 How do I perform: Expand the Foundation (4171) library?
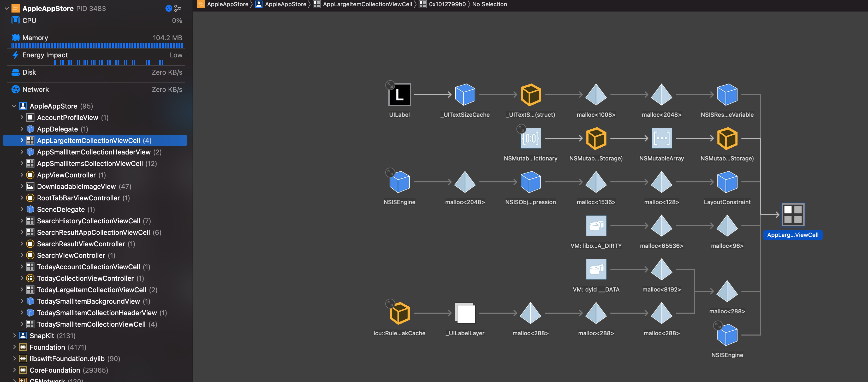point(14,347)
